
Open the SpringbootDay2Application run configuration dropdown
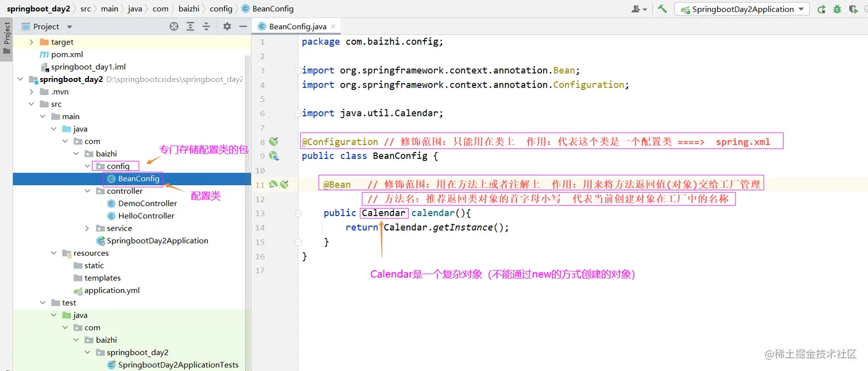click(742, 9)
